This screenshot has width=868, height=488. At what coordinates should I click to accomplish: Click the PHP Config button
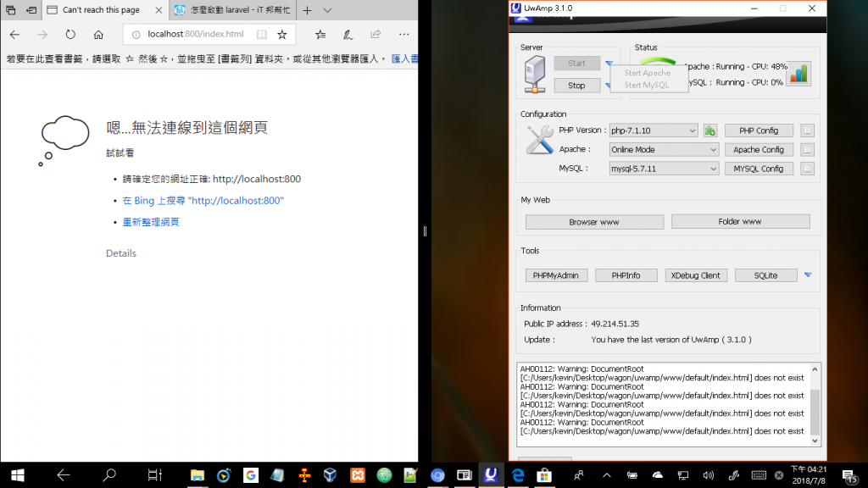(x=759, y=130)
